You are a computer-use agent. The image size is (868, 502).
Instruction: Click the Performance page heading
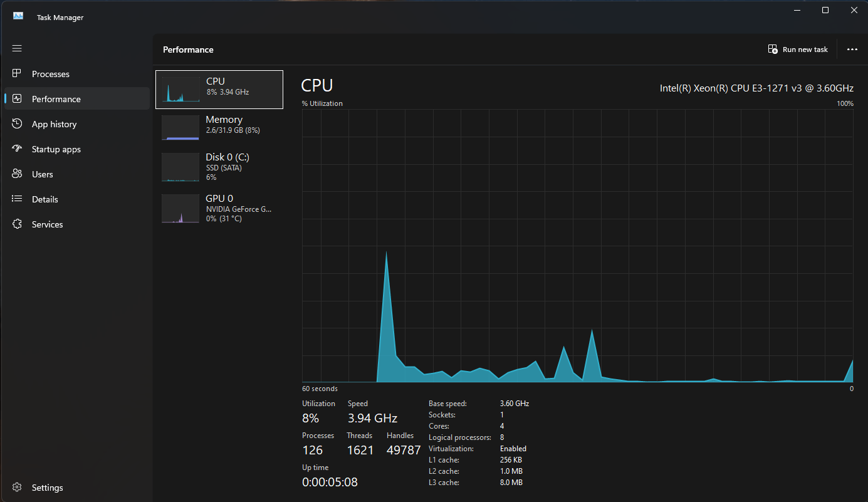188,50
